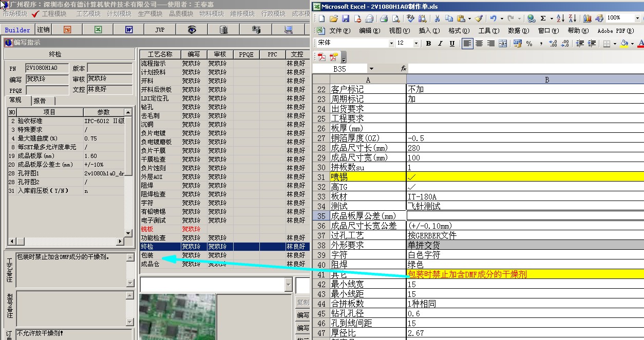644x340 pixels.
Task: Click Excel Sort Descending Z-A icon
Action: pyautogui.click(x=573, y=18)
